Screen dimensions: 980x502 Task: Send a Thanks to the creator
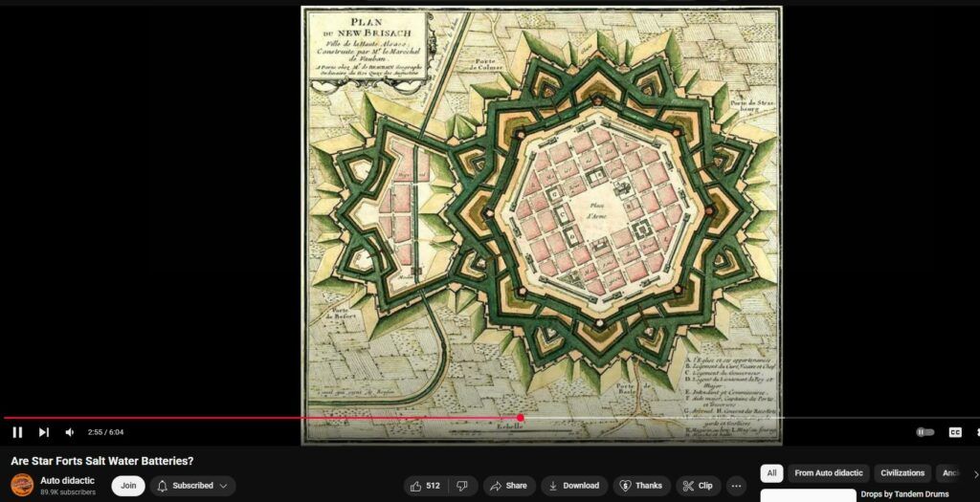coord(640,486)
